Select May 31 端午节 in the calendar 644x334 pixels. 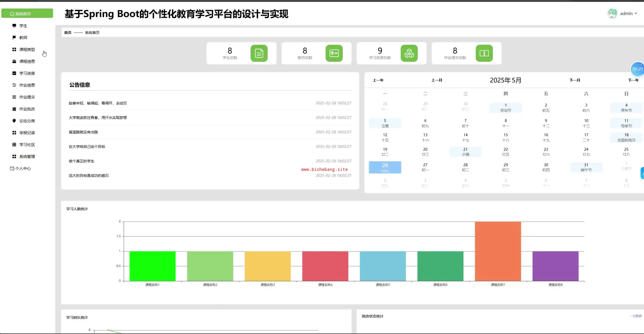(586, 167)
